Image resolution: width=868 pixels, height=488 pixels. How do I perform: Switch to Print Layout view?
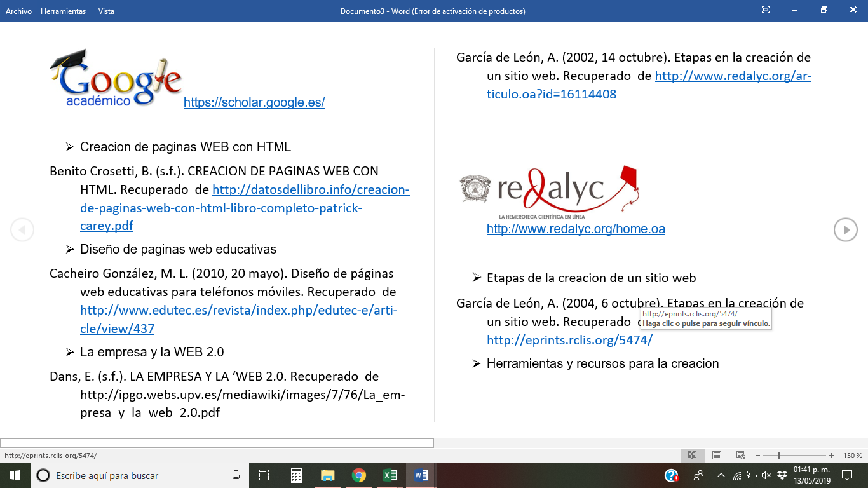point(716,456)
